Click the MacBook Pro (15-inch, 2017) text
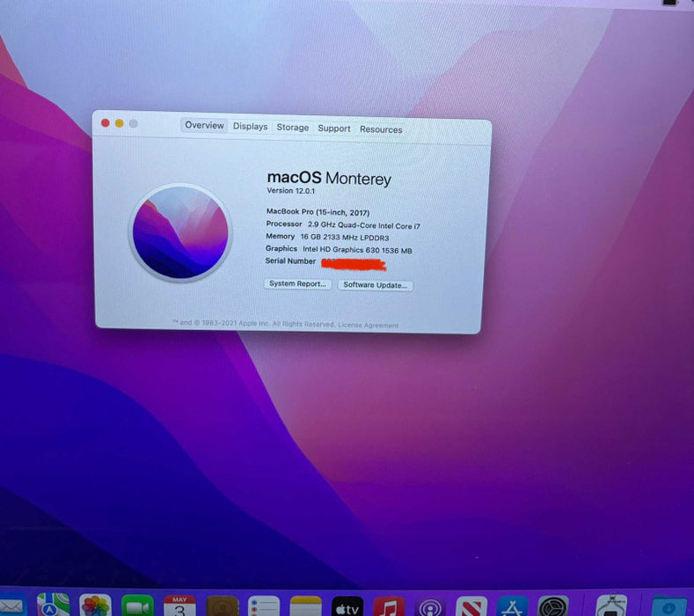 point(318,212)
